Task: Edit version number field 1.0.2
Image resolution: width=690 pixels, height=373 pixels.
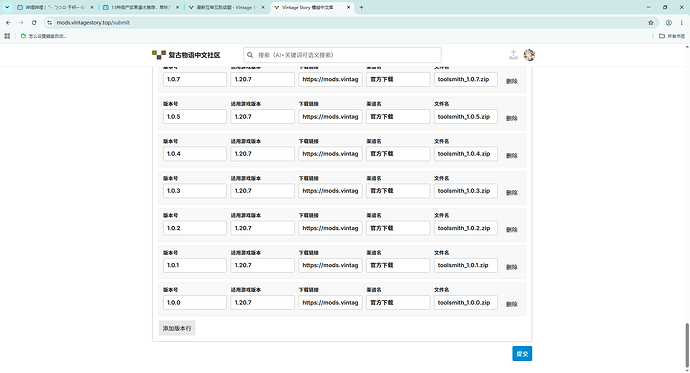Action: coord(195,228)
